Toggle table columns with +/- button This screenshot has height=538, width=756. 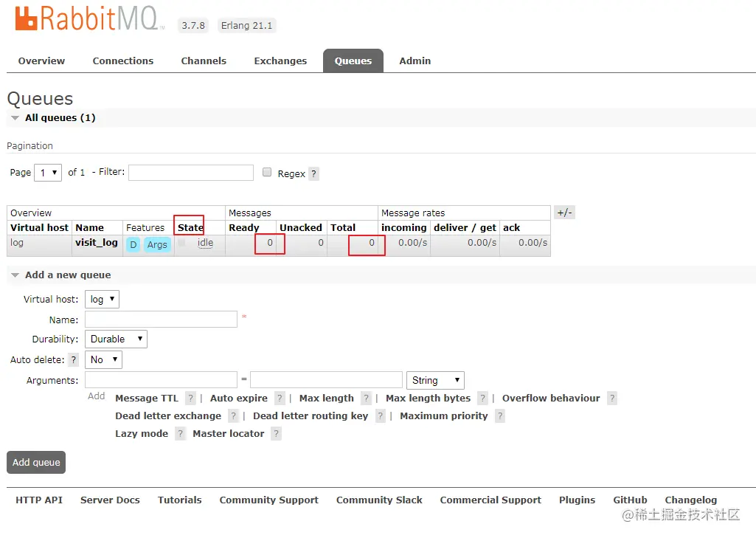coord(564,213)
